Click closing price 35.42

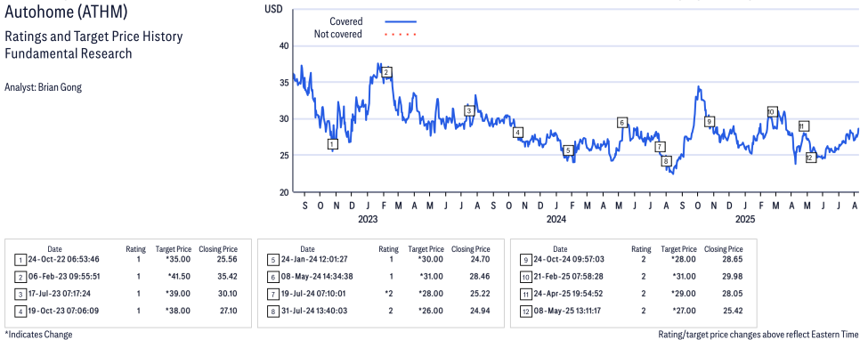coord(227,276)
